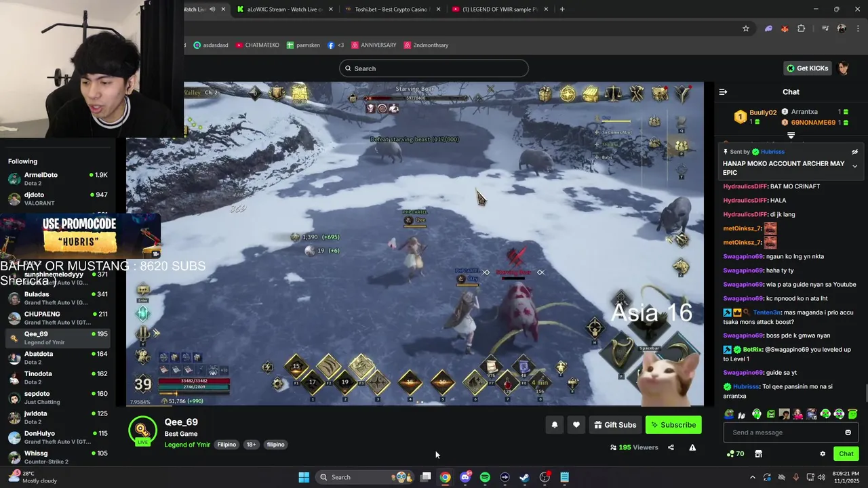Open the Kick user avatar menu
The image size is (868, 488).
tap(843, 68)
